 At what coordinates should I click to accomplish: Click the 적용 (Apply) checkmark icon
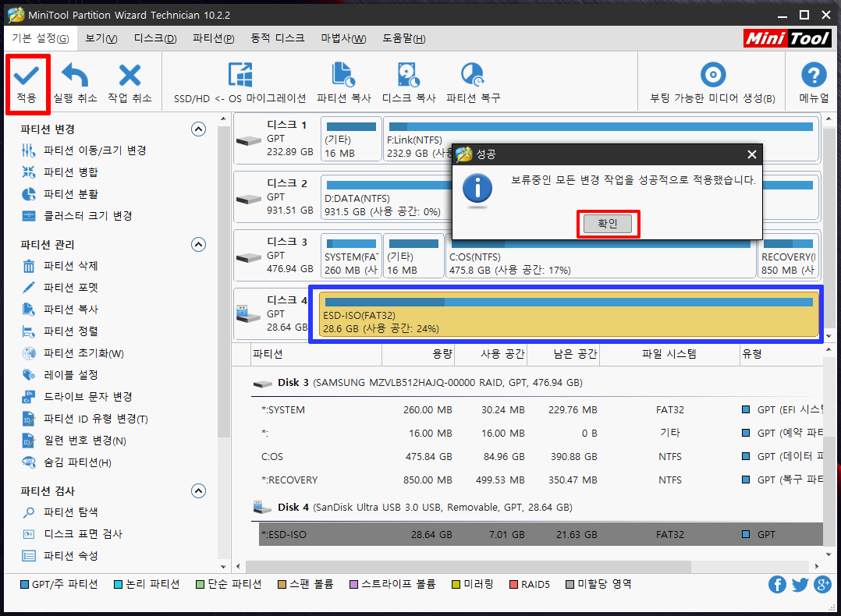[x=27, y=76]
